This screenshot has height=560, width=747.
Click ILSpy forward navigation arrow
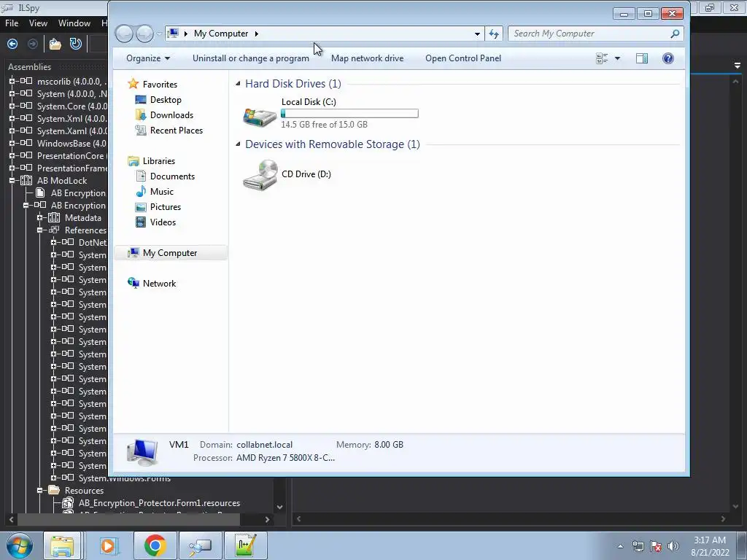point(32,44)
